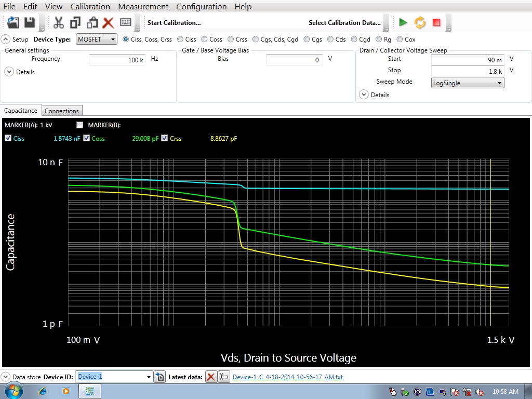The height and width of the screenshot is (399, 532).
Task: Expand Details under General settings
Action: 9,72
